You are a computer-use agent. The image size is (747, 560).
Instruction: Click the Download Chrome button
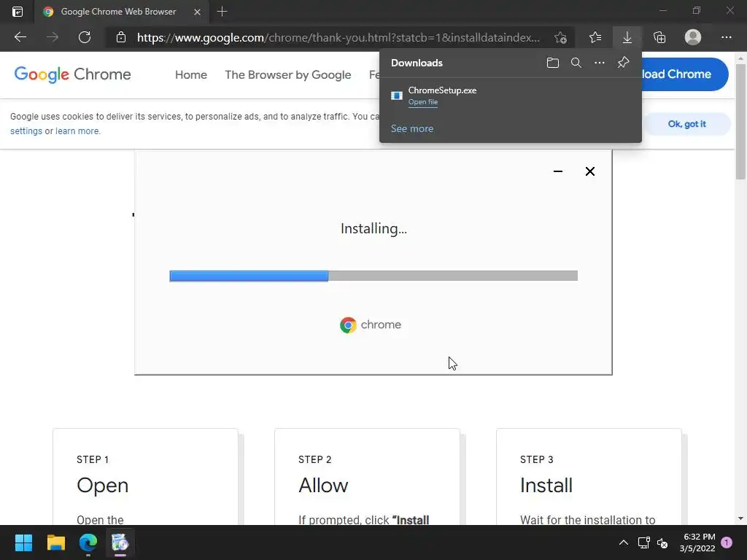tap(685, 74)
